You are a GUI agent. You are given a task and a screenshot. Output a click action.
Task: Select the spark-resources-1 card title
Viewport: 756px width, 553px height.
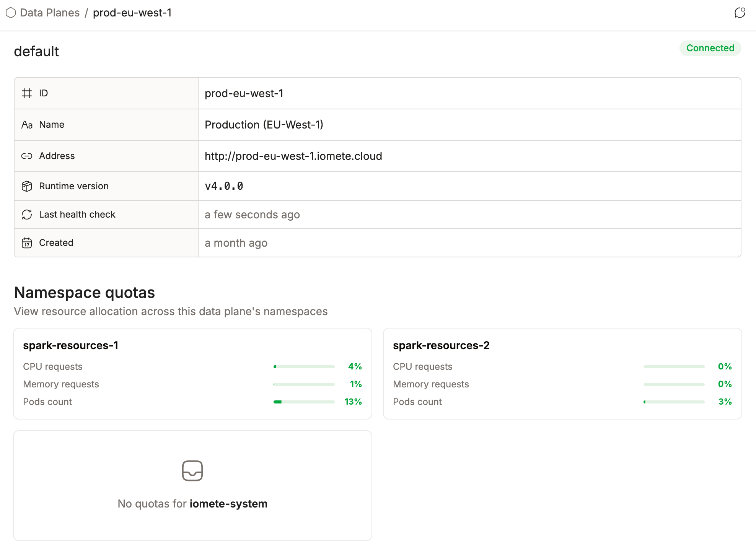pos(71,345)
